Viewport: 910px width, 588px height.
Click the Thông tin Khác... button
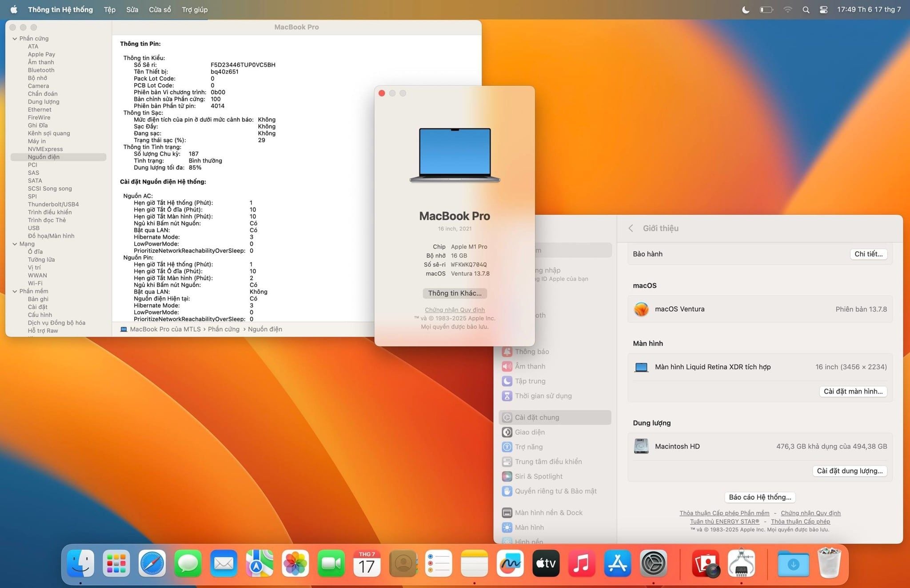455,293
